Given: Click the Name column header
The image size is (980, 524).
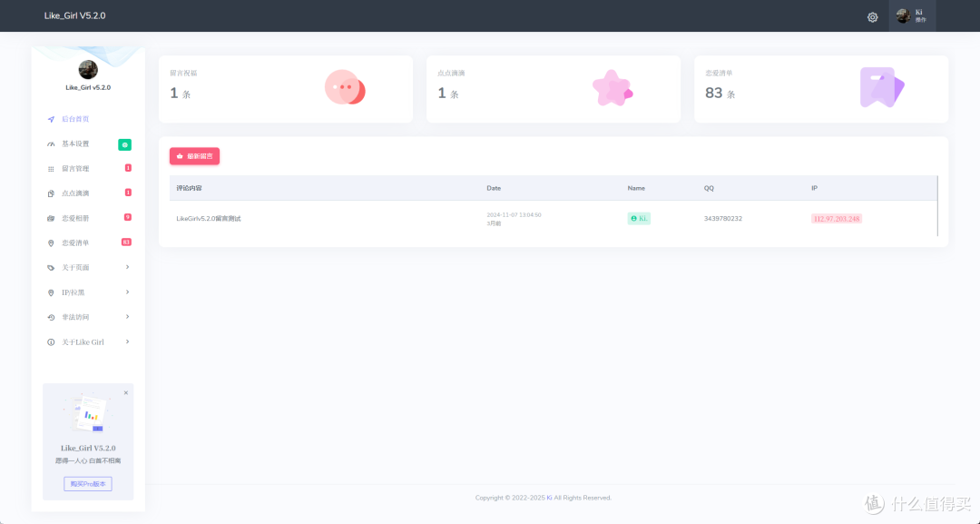Looking at the screenshot, I should click(x=636, y=188).
